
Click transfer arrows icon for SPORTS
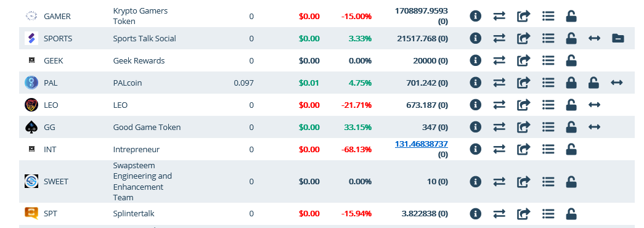coord(499,39)
